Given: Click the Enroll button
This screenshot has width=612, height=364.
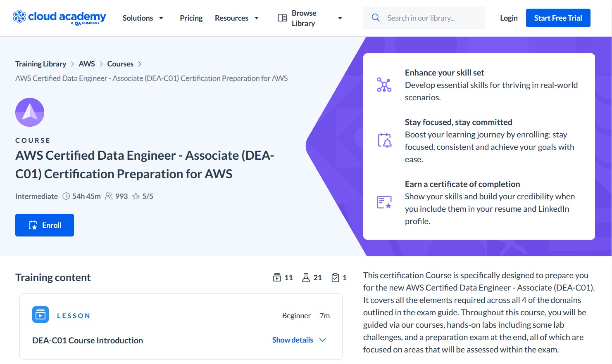Looking at the screenshot, I should coord(44,225).
